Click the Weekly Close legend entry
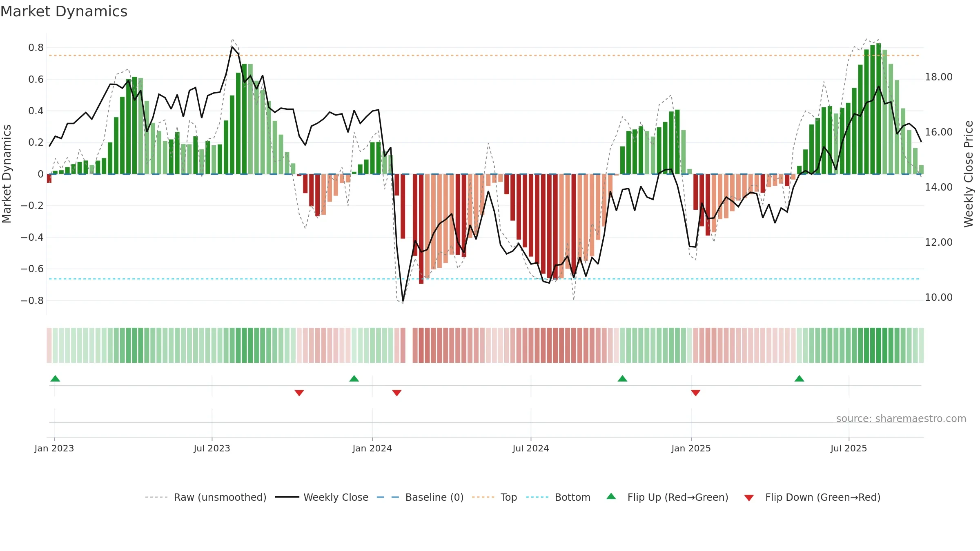The height and width of the screenshot is (551, 980). point(321,497)
